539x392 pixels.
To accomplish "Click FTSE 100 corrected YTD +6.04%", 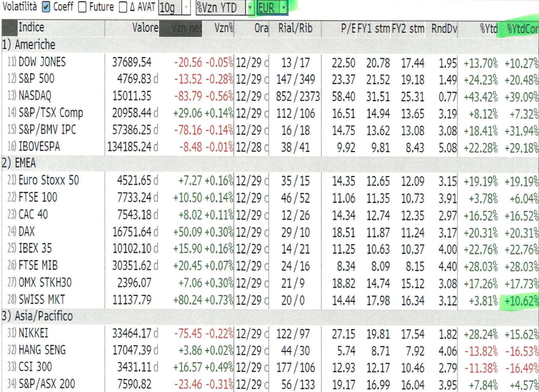I will pos(524,199).
